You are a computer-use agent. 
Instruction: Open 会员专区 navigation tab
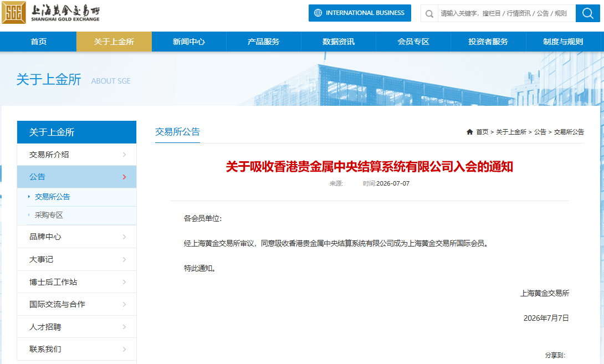(413, 42)
